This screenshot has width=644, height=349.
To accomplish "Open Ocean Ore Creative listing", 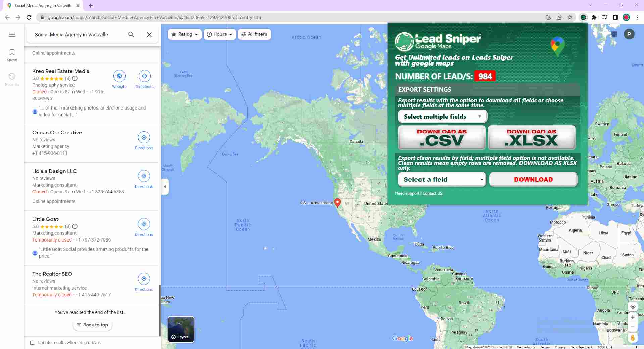I will tap(57, 133).
